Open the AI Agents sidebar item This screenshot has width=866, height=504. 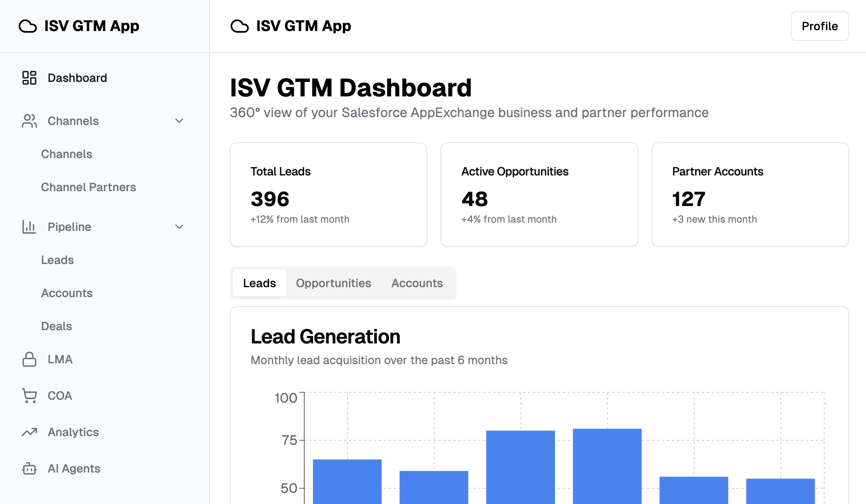[105, 468]
